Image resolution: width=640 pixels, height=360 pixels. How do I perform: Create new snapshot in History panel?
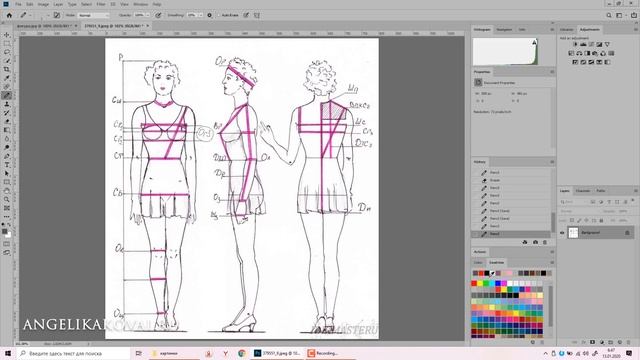coord(535,242)
